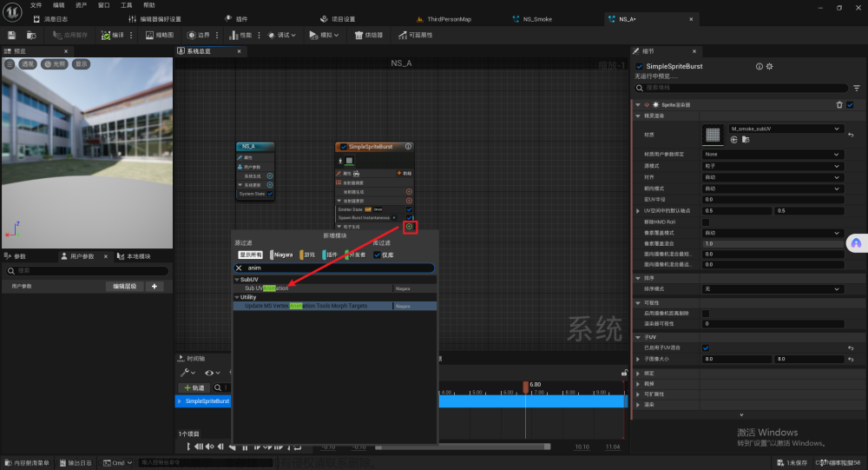Screen dimensions: 868x470
Task: Switch to the 消息日志 tab
Action: tap(50, 19)
